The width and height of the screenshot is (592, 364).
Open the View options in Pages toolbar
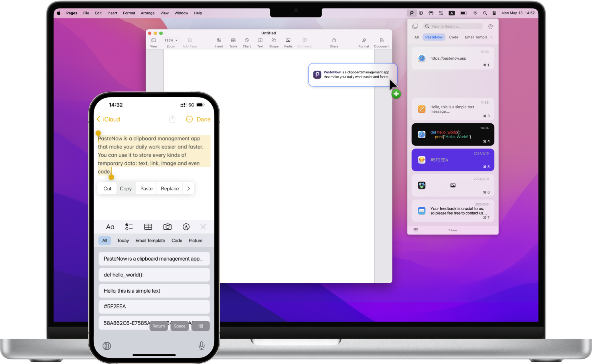pos(153,42)
